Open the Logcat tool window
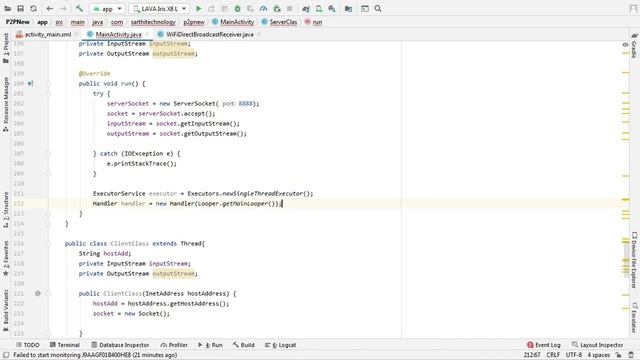 (280, 345)
